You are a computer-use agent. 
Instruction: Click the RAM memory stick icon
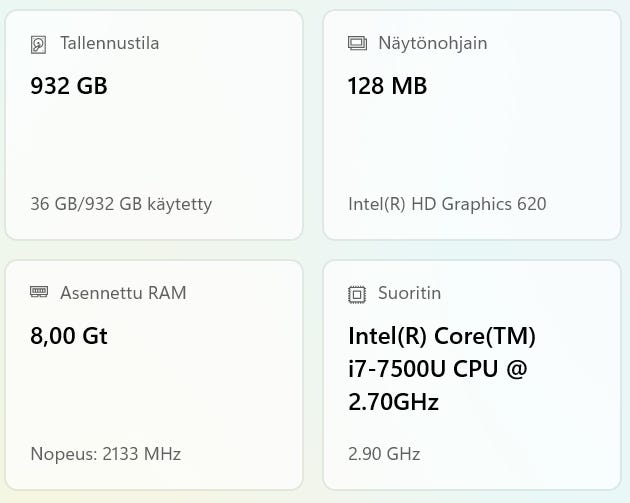pyautogui.click(x=39, y=292)
